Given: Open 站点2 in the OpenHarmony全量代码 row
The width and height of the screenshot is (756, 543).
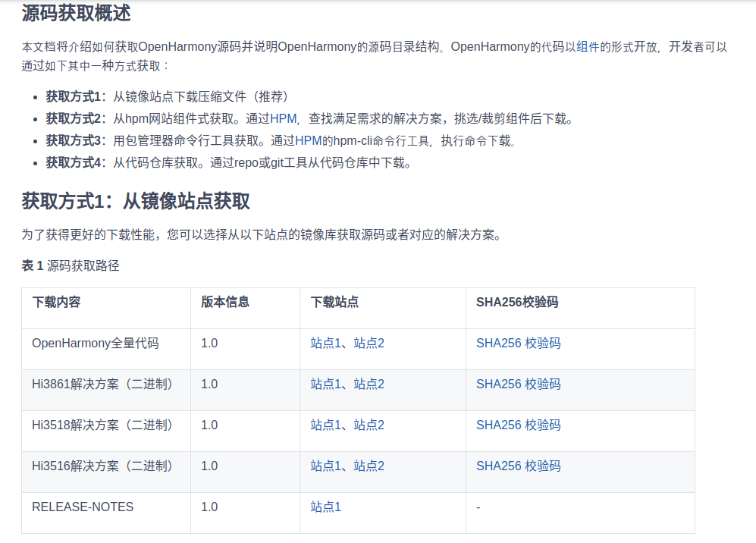Looking at the screenshot, I should pos(369,343).
